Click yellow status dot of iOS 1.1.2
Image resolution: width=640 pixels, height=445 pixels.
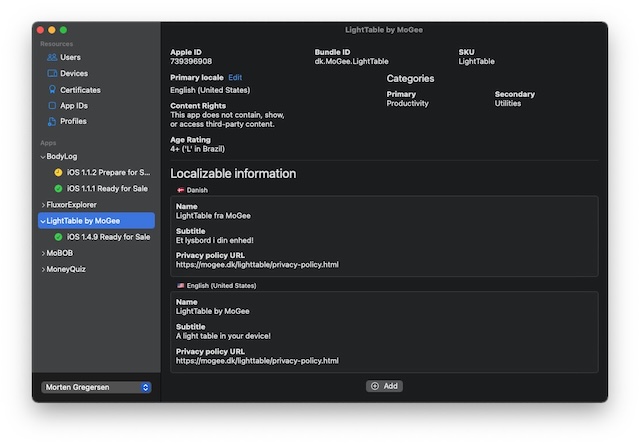pyautogui.click(x=58, y=172)
